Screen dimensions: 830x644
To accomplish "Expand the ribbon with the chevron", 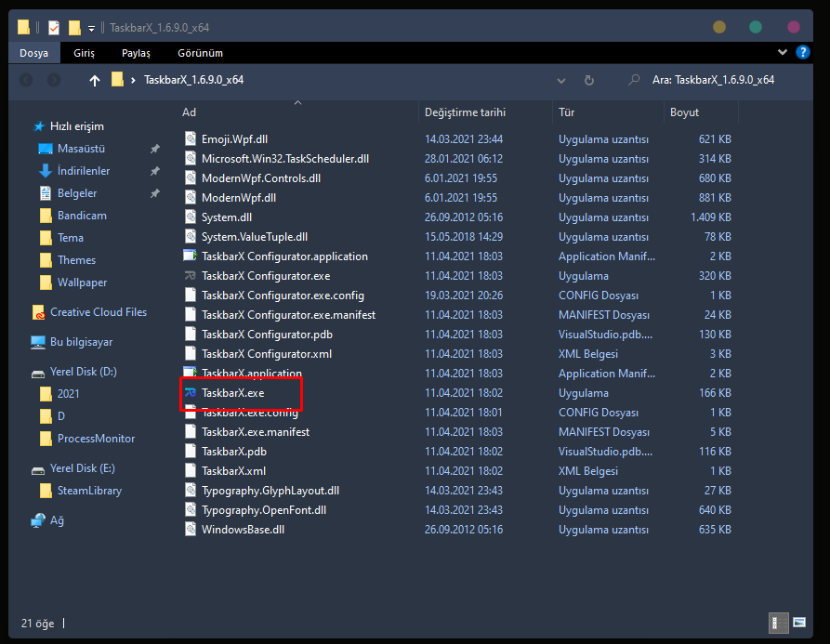I will point(783,52).
